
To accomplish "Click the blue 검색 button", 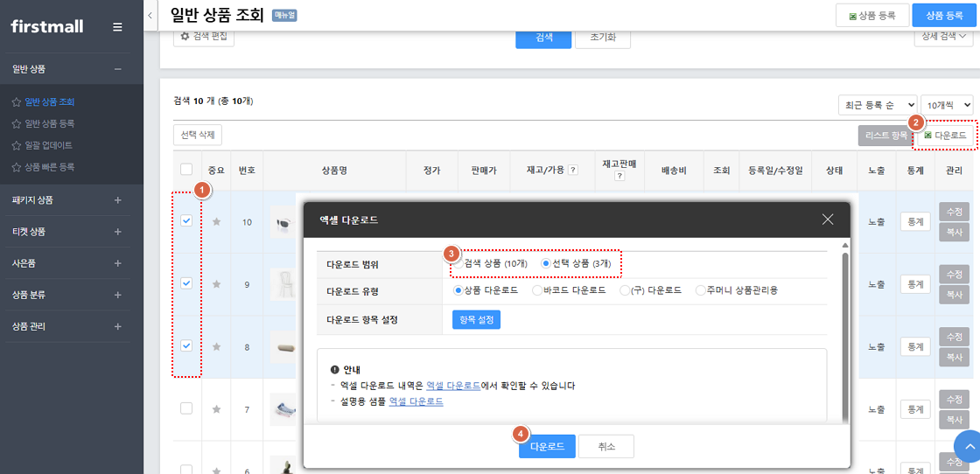I will [x=543, y=37].
